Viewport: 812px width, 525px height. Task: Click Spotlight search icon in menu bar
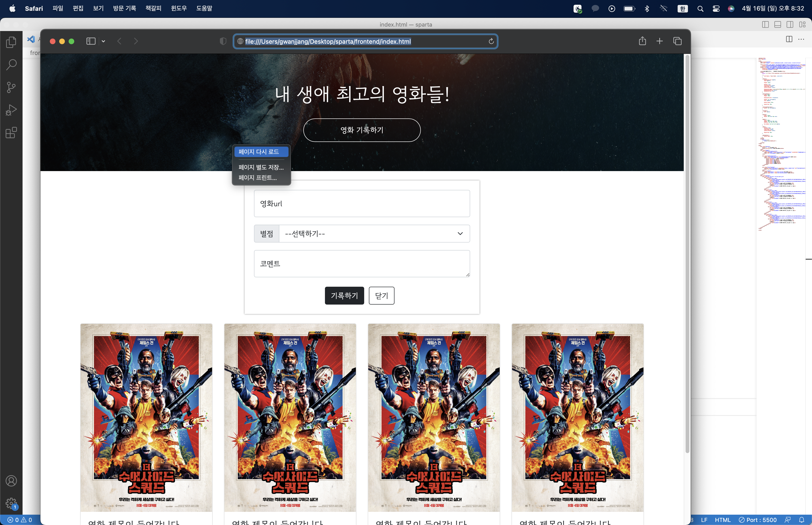(x=700, y=8)
